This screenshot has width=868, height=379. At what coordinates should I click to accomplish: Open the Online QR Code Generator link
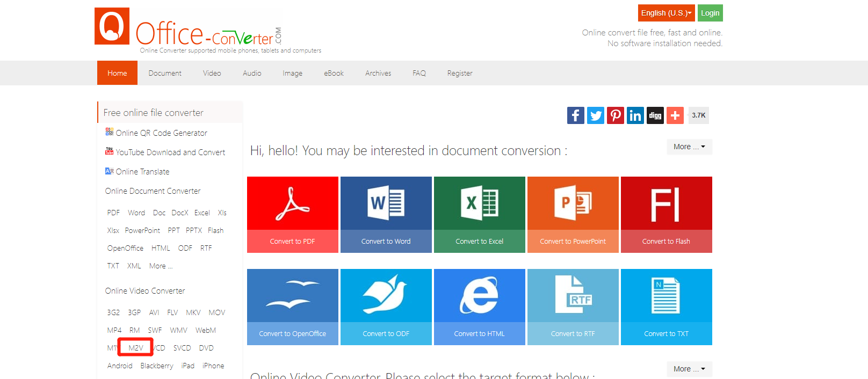click(162, 133)
